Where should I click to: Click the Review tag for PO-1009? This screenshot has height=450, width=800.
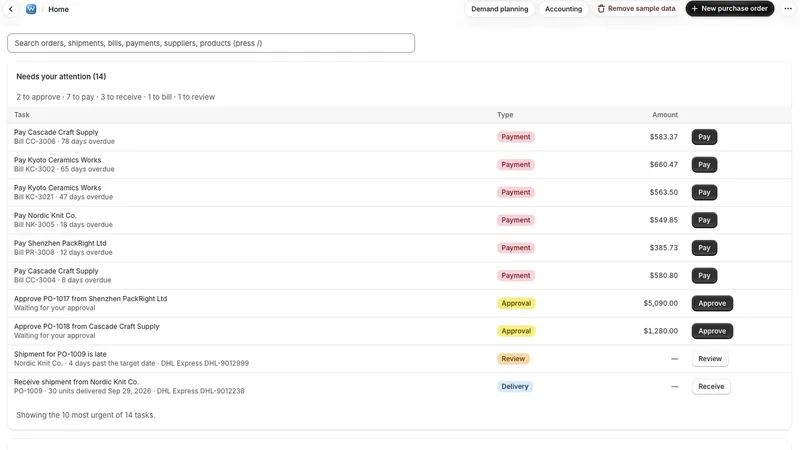click(513, 359)
